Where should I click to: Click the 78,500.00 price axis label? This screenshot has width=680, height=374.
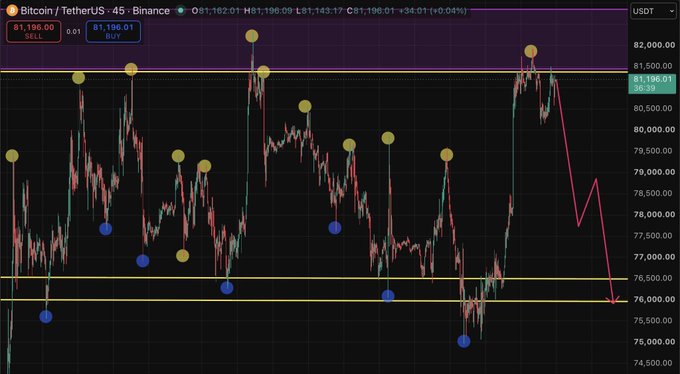654,194
